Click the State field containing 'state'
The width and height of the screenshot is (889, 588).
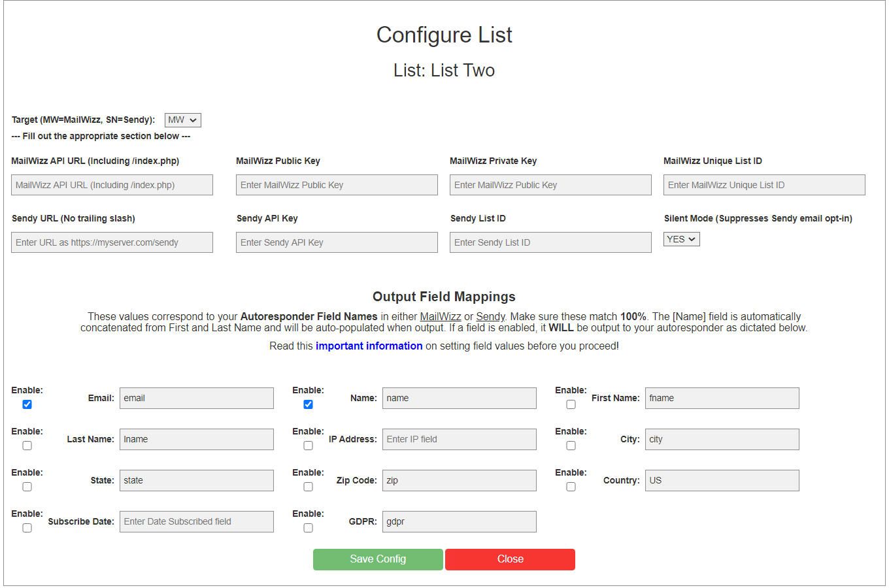point(197,481)
